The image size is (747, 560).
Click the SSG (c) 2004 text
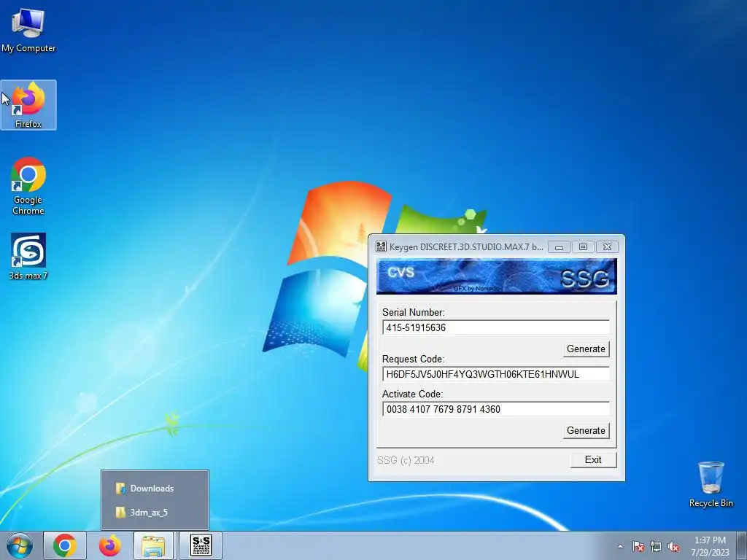(406, 461)
